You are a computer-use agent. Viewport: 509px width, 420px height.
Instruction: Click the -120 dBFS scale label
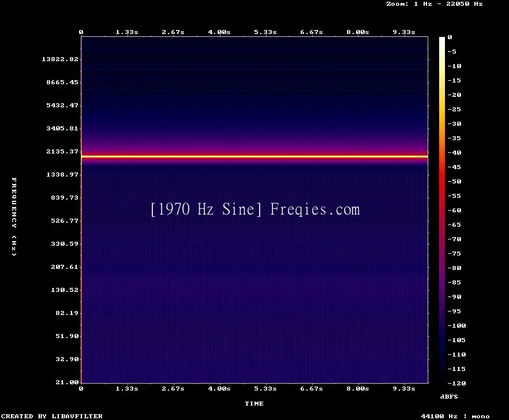coord(456,383)
